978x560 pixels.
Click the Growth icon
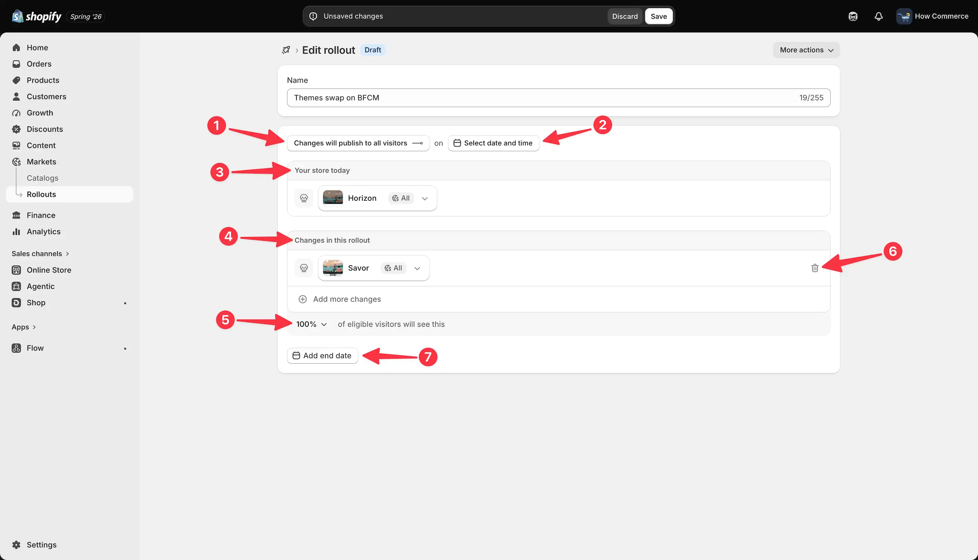[16, 113]
